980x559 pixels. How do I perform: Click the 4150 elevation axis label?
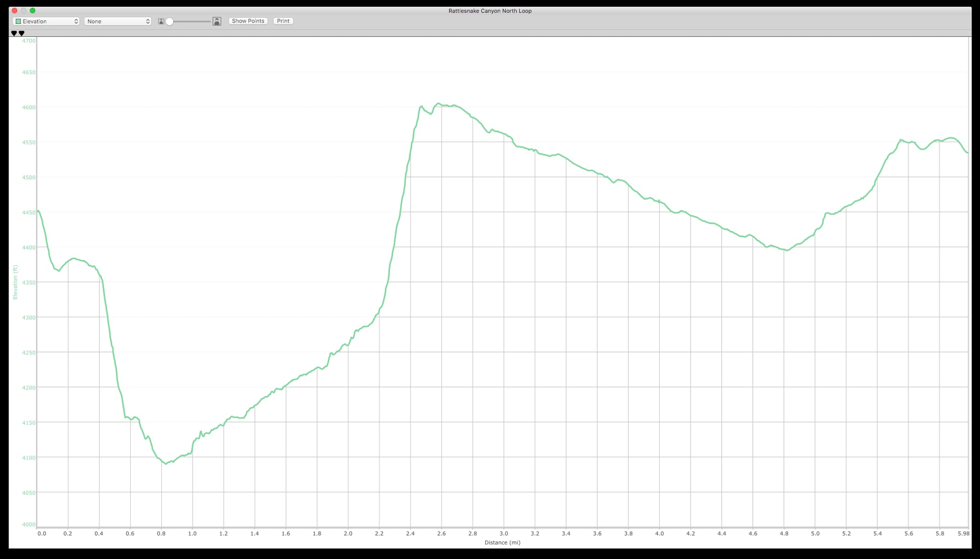coord(29,423)
